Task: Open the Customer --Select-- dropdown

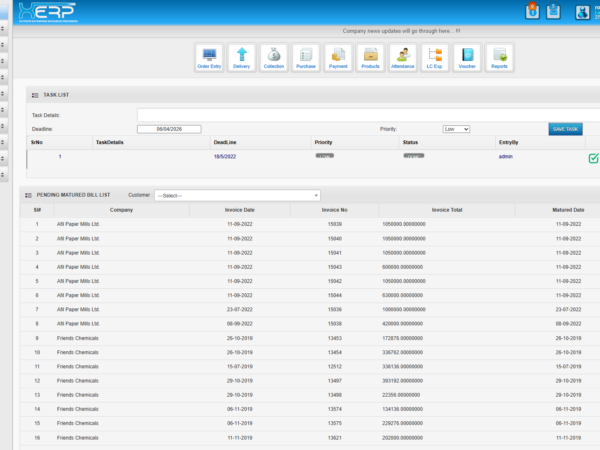Action: [237, 196]
